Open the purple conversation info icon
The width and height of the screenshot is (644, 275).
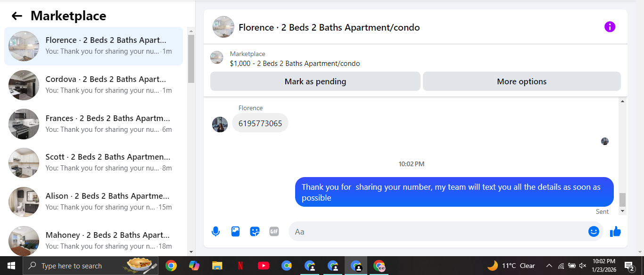[x=610, y=27]
